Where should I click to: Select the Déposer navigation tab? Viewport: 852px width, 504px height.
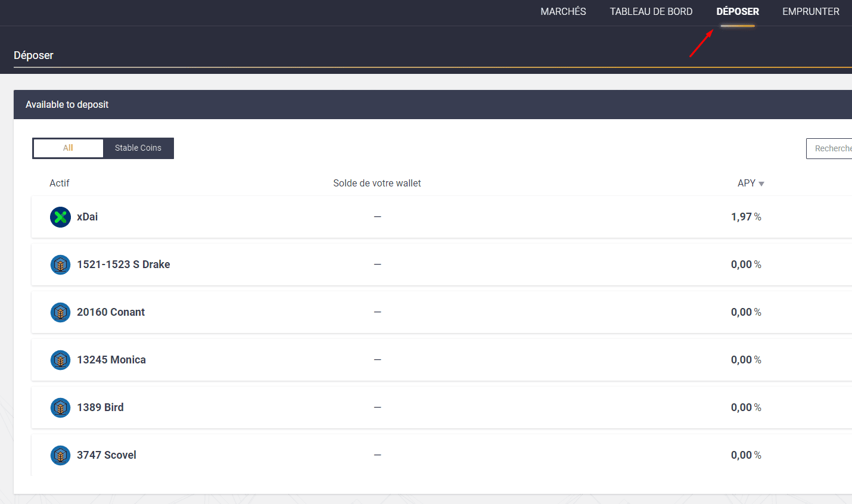pos(737,12)
